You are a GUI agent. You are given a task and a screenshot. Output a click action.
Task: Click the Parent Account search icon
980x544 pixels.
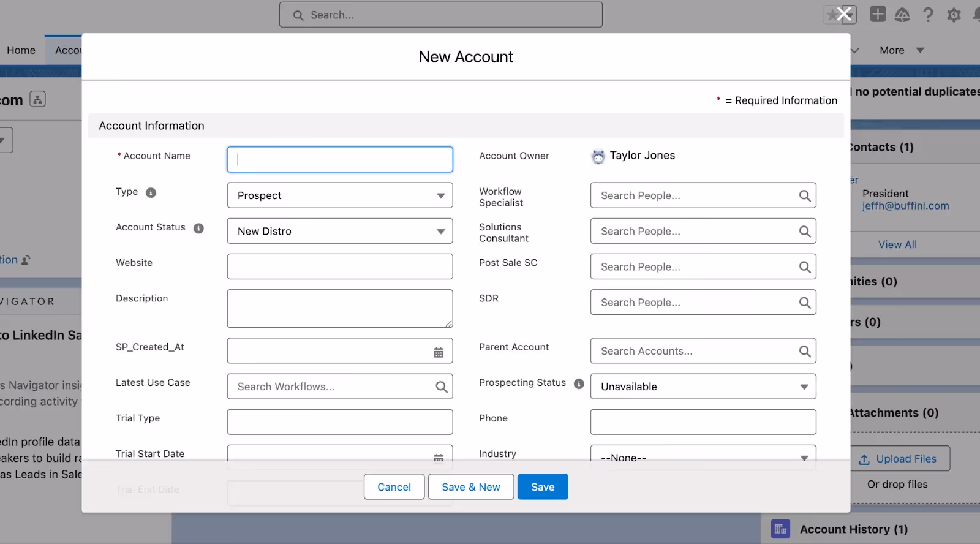[805, 351]
